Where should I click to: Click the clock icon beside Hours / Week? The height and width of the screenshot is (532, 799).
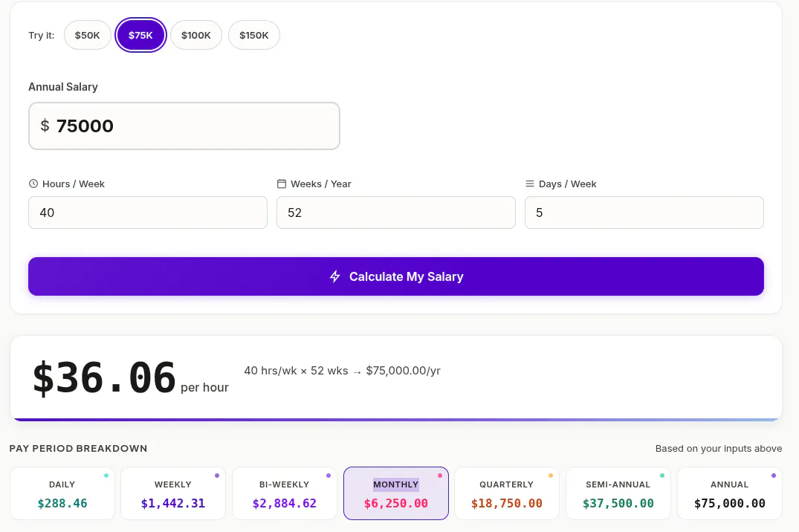tap(33, 184)
